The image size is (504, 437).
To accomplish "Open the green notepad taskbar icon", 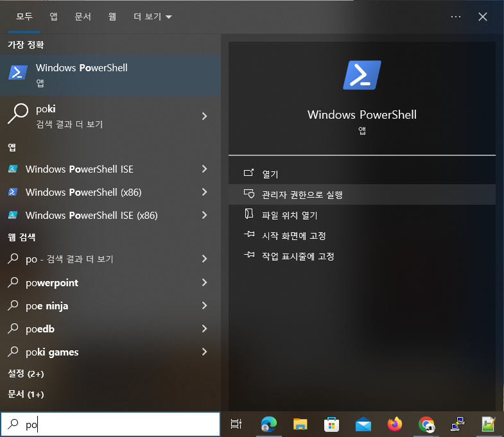I will click(489, 424).
